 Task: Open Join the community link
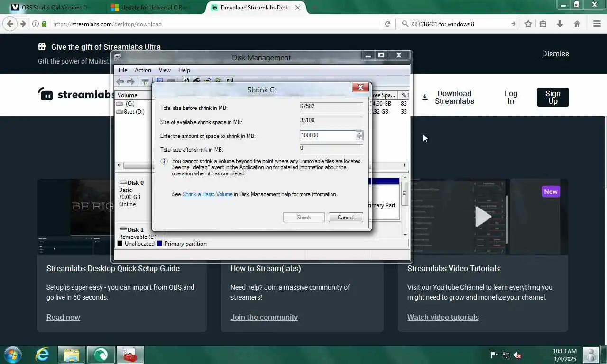(x=264, y=317)
